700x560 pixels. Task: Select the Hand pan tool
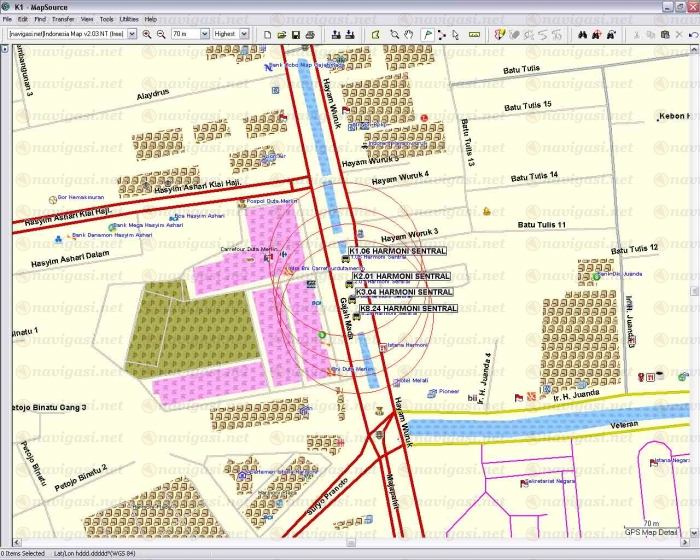pyautogui.click(x=409, y=34)
